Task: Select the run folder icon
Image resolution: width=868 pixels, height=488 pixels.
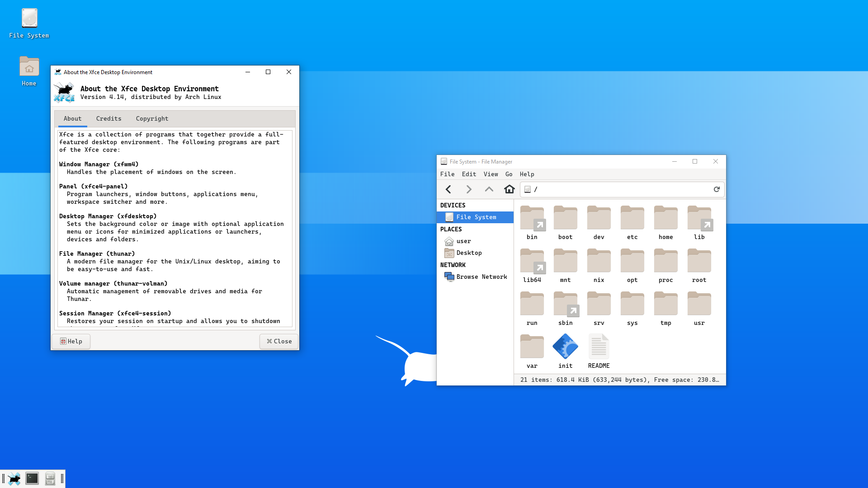Action: (x=532, y=304)
